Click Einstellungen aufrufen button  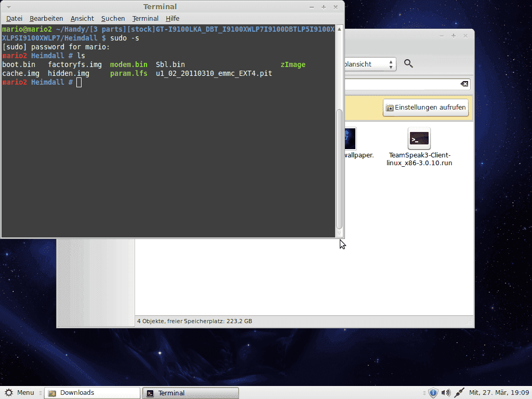point(426,107)
